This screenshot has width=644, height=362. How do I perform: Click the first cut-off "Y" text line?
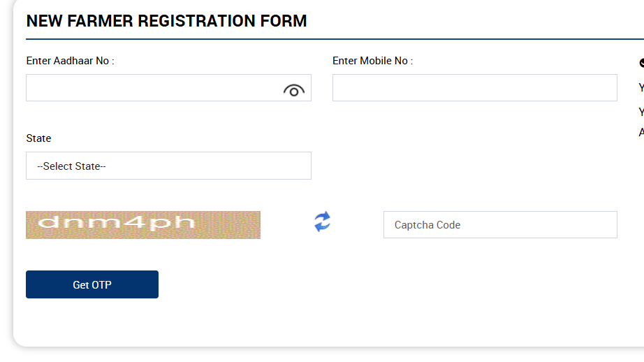[641, 88]
